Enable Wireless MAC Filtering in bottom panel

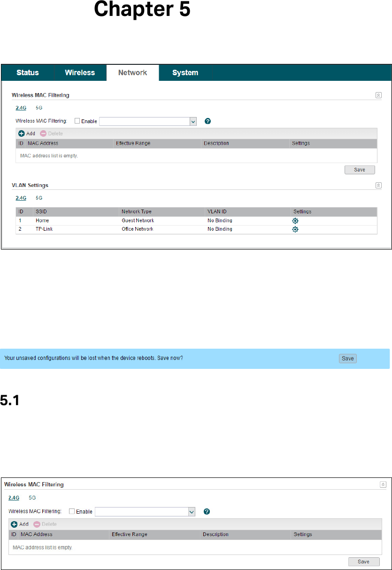[72, 511]
